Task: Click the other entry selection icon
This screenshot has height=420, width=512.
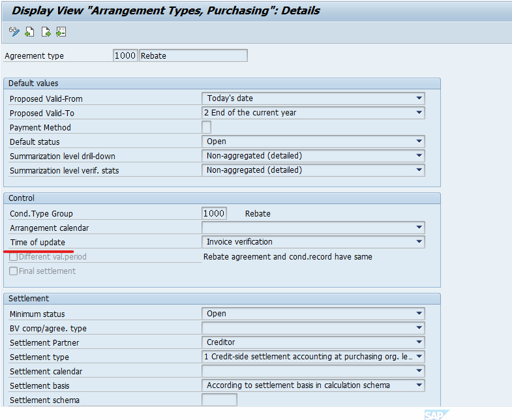Action: tap(61, 32)
